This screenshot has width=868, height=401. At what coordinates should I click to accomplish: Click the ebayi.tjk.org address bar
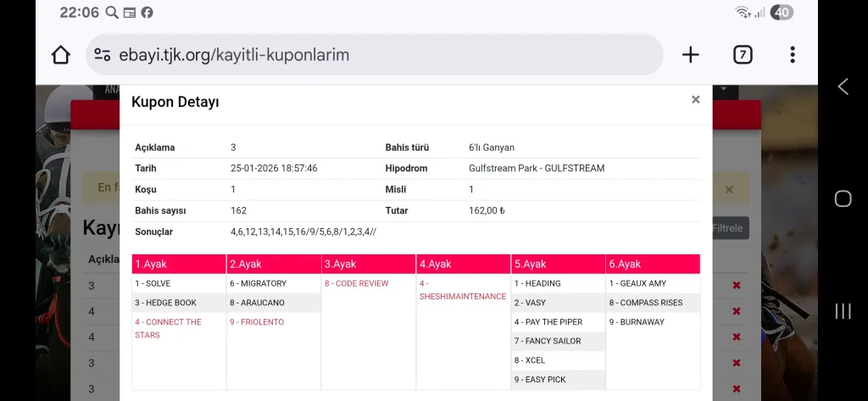(373, 55)
